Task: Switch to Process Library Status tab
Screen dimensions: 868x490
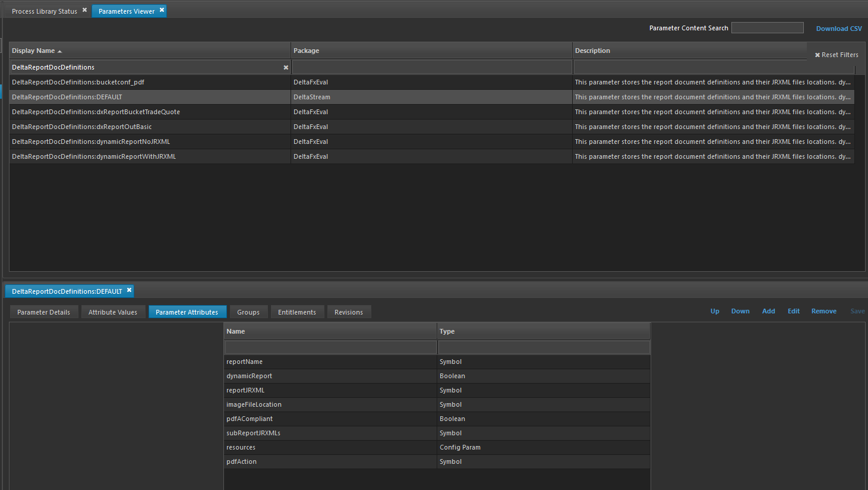Action: click(45, 11)
